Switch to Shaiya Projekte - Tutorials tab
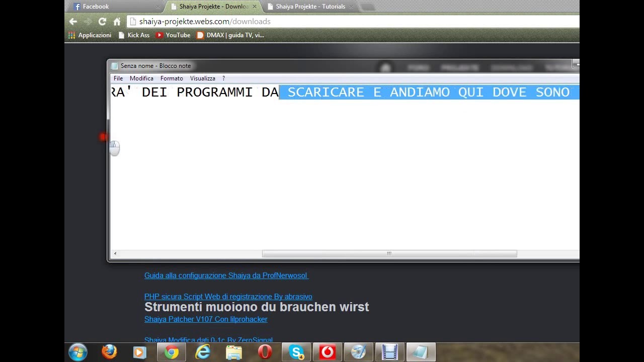Screen dimensions: 644x362 (310, 7)
